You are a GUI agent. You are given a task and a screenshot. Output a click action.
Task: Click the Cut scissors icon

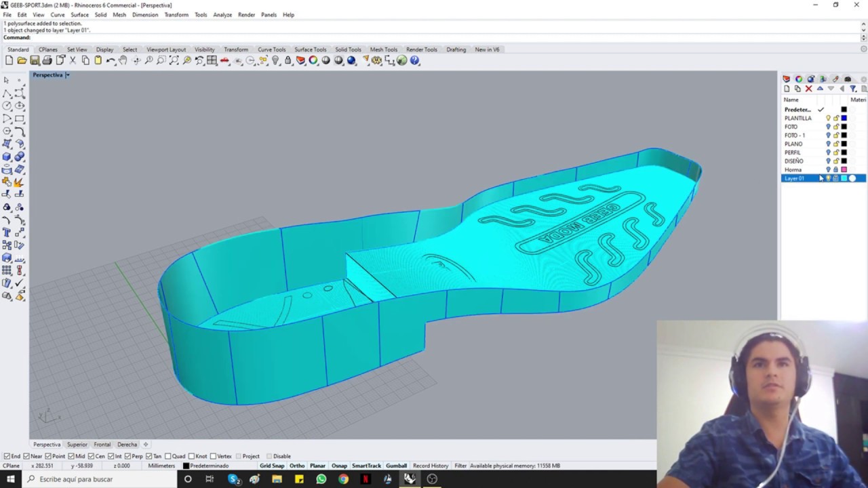pyautogui.click(x=73, y=60)
